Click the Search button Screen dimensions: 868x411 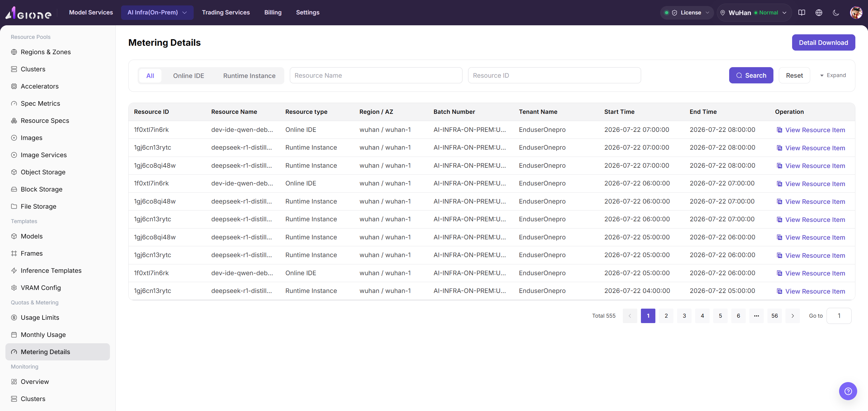click(751, 76)
